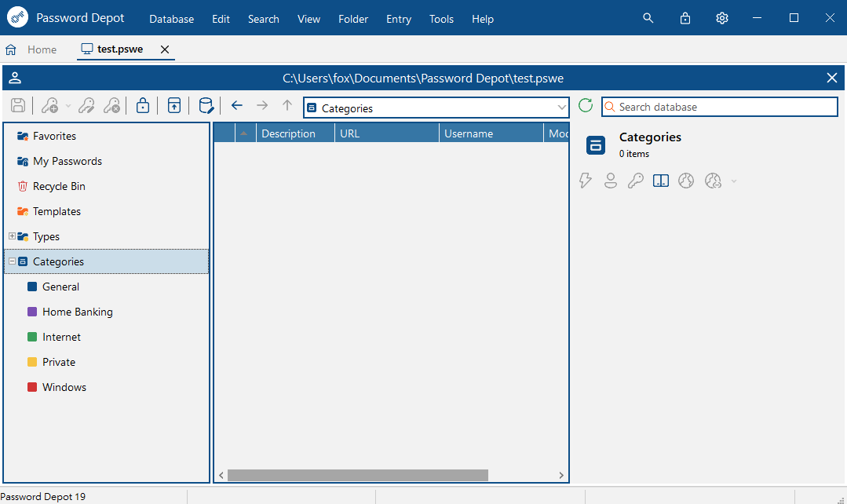Click the Password Depot logo icon
847x504 pixels.
pyautogui.click(x=18, y=17)
